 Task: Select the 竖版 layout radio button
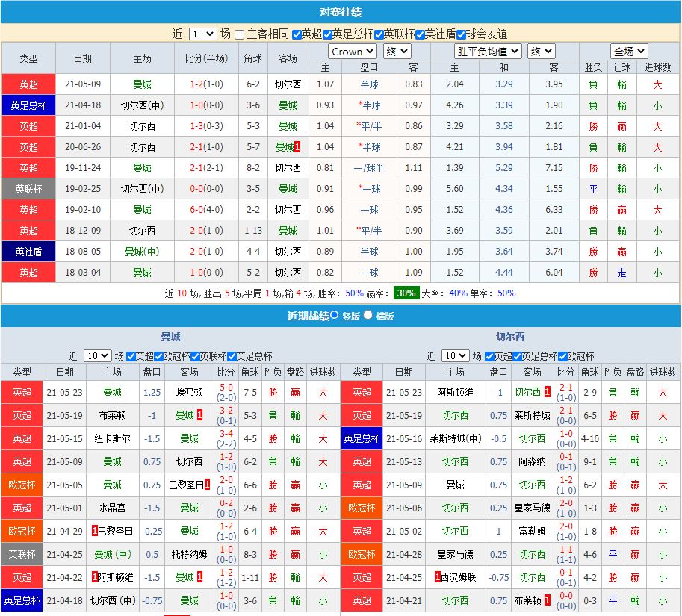click(334, 315)
